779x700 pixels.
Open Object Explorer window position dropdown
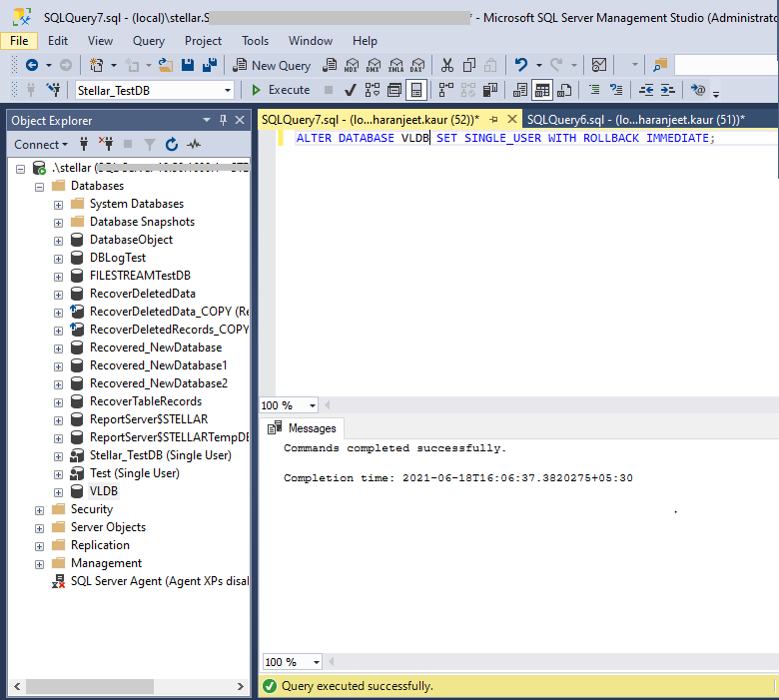(x=207, y=120)
